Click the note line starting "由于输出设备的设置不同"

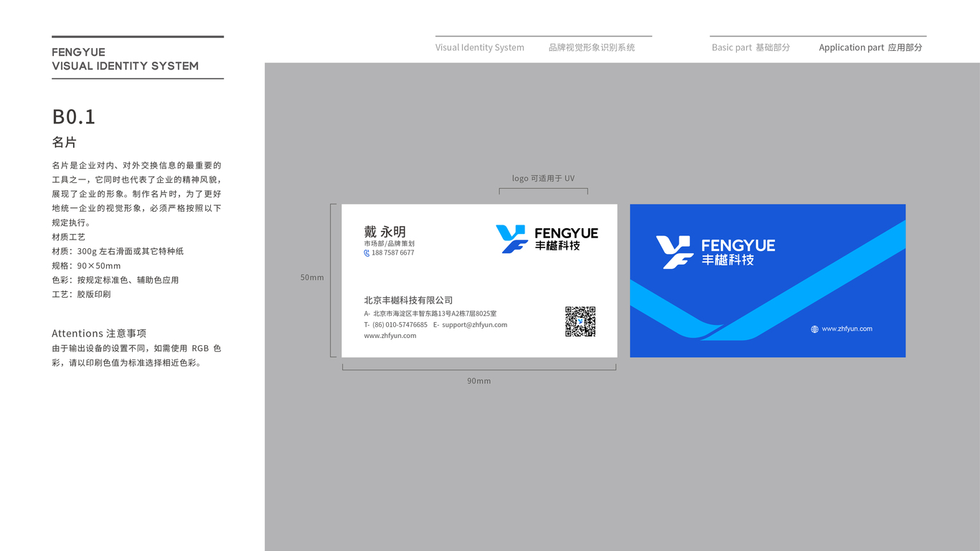point(136,348)
